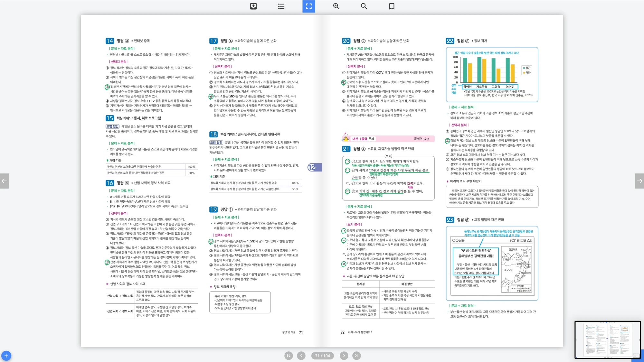The image size is (644, 362).
Task: Go to the first page
Action: tap(289, 356)
